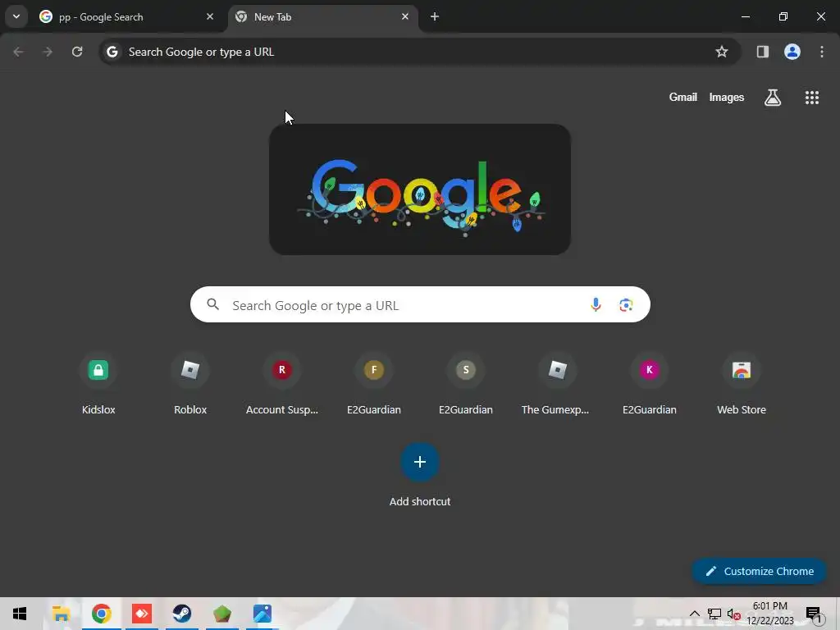
Task: Click the Chrome taskbar icon
Action: (x=101, y=614)
